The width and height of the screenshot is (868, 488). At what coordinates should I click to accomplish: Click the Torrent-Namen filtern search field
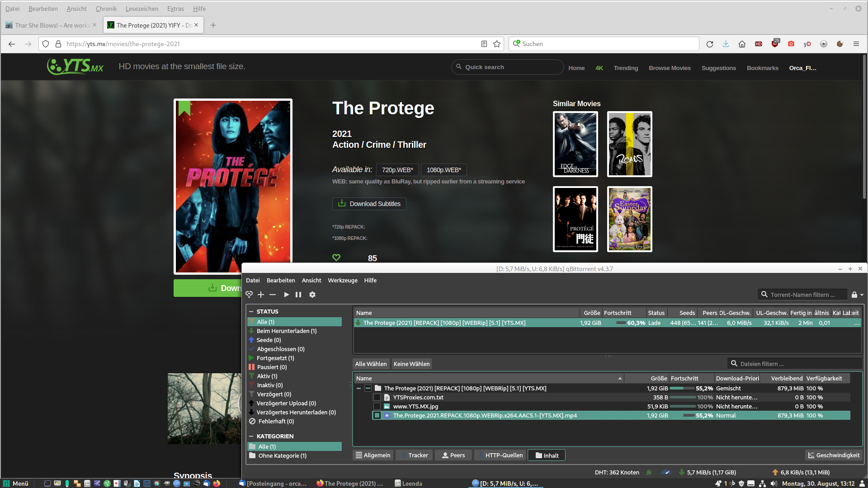point(802,295)
